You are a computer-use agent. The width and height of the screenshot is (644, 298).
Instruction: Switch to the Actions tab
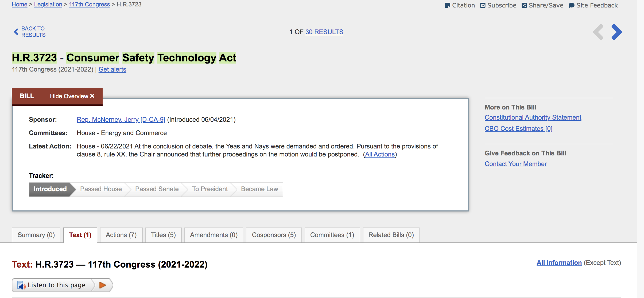121,235
